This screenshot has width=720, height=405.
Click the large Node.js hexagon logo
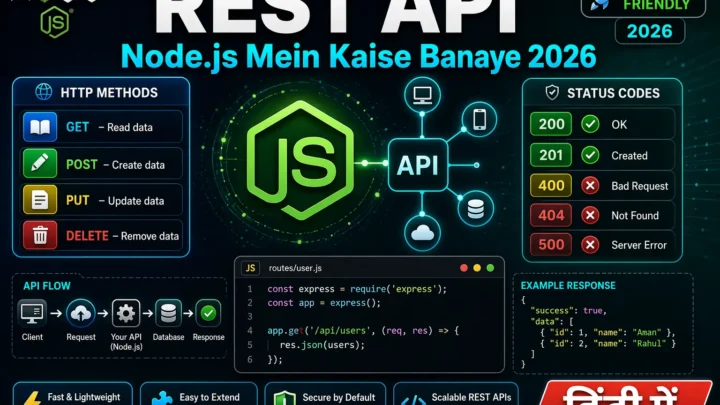tap(300, 160)
